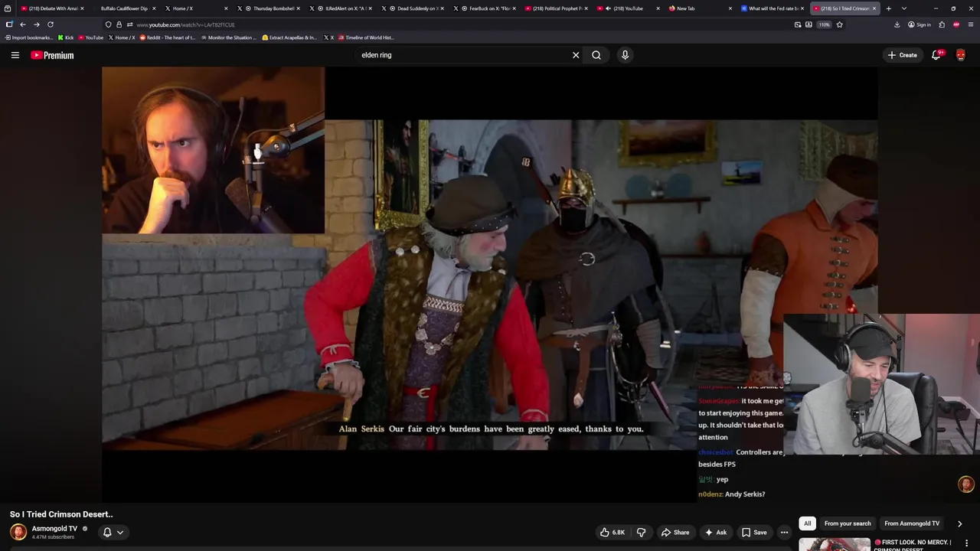Select the video title So I Tried Crimson Desert
The width and height of the screenshot is (980, 551).
point(61,514)
